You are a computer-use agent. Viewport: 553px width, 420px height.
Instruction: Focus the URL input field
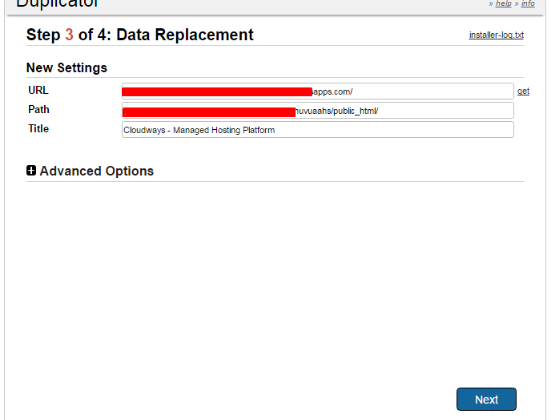point(318,91)
